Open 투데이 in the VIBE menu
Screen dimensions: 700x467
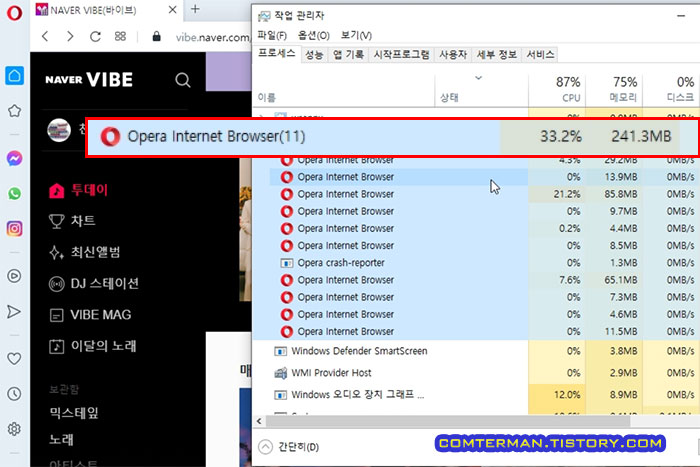point(79,190)
